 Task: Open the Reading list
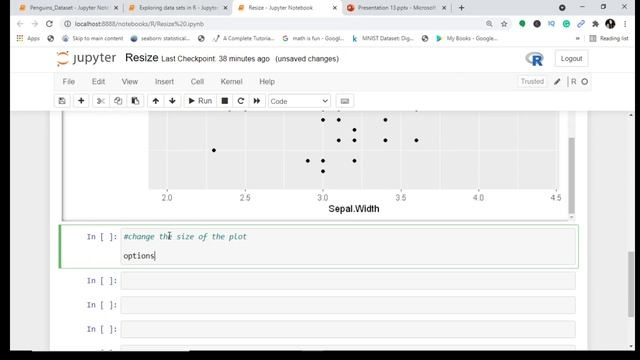(609, 38)
